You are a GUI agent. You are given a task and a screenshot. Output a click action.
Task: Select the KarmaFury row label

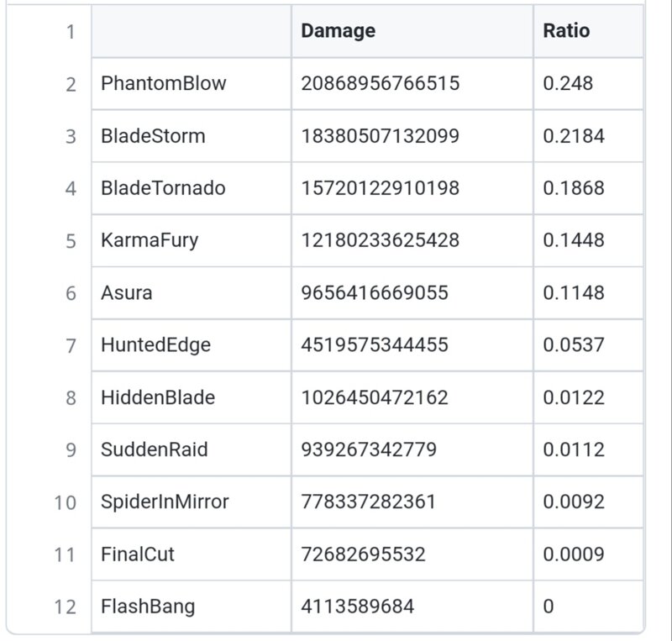coord(192,240)
